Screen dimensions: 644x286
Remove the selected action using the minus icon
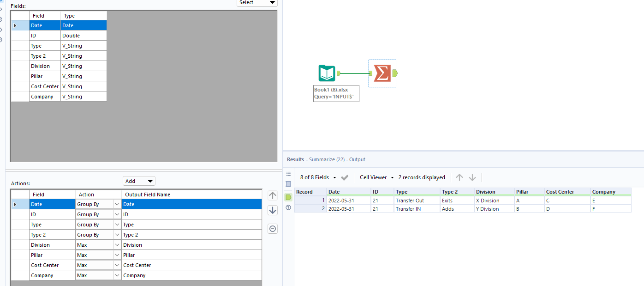[x=272, y=229]
